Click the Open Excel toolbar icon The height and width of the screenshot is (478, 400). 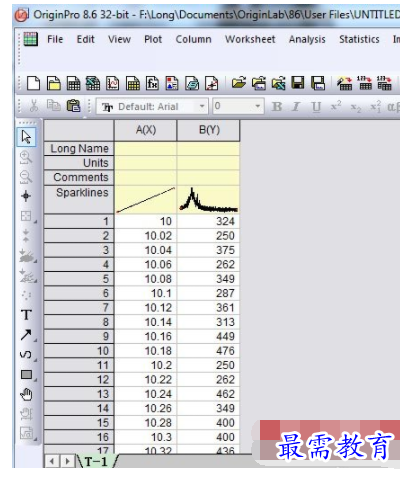pyautogui.click(x=279, y=83)
